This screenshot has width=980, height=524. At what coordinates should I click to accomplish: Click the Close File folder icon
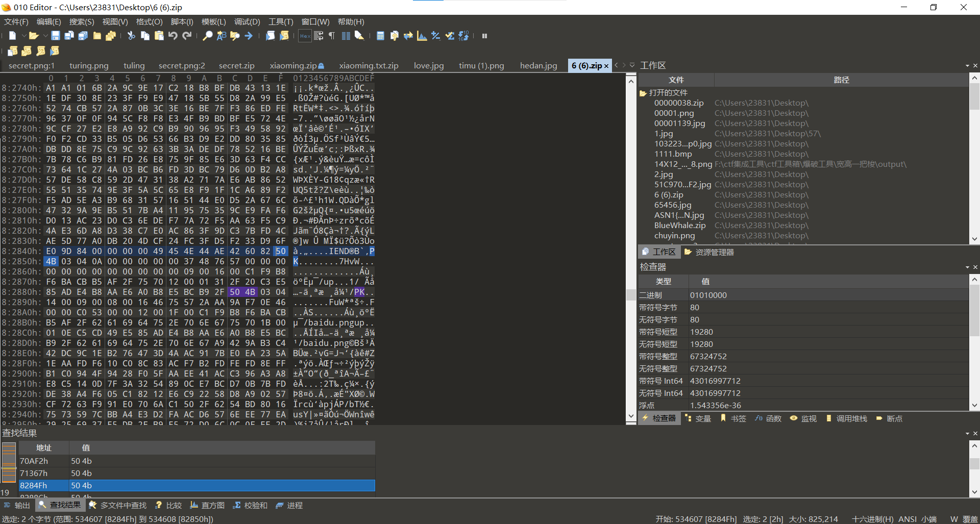click(97, 36)
